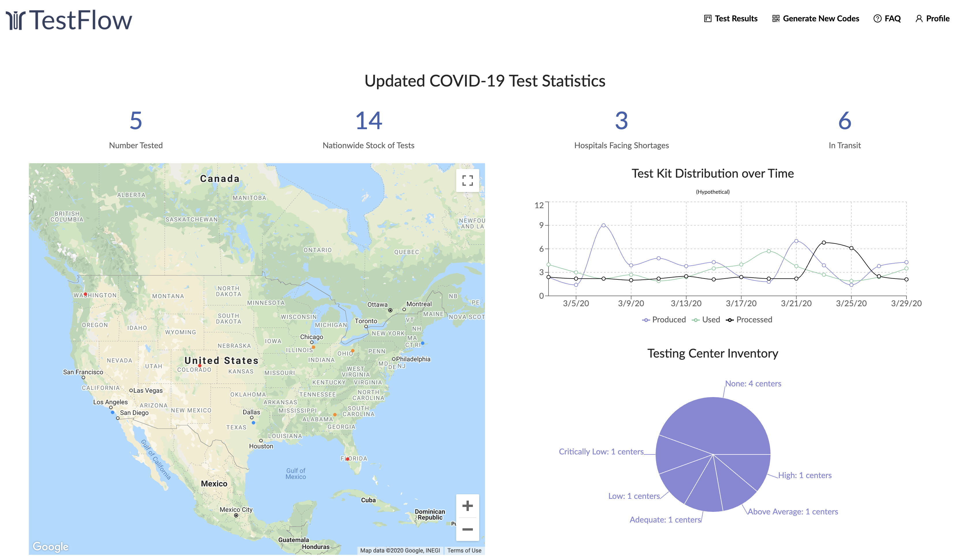
Task: Click the Hospitals Facing Shortages number
Action: (621, 121)
